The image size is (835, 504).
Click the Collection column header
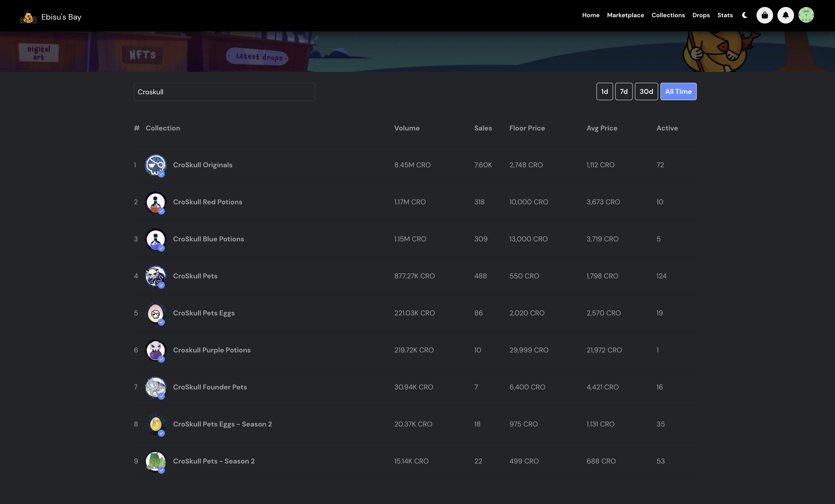163,128
